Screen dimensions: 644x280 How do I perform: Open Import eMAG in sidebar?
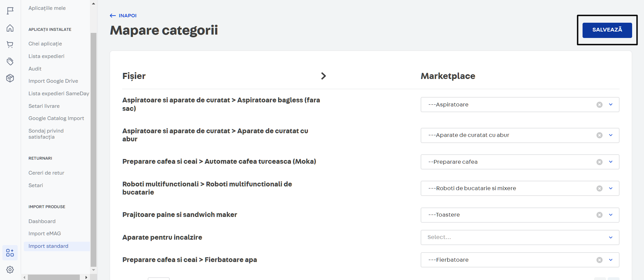44,234
